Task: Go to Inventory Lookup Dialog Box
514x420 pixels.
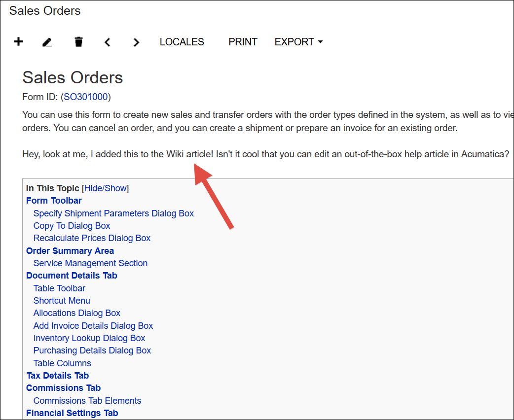Action: tap(89, 338)
